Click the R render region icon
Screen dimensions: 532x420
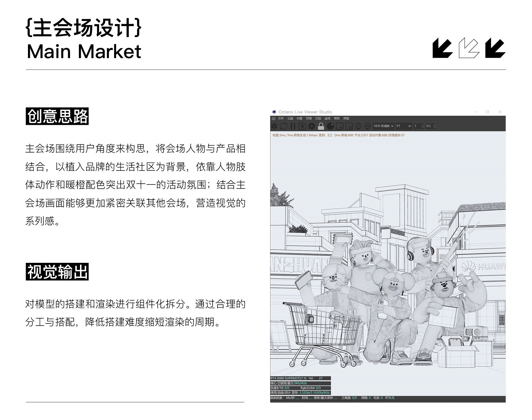click(302, 126)
